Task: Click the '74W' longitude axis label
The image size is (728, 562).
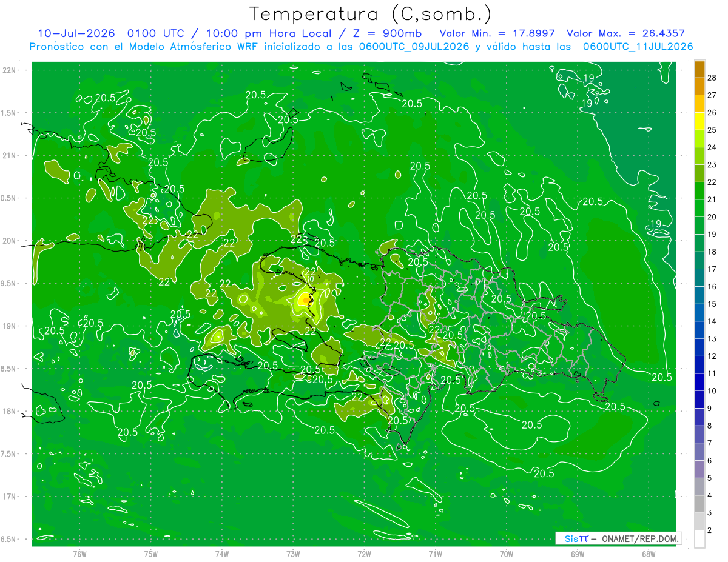Action: 222,554
